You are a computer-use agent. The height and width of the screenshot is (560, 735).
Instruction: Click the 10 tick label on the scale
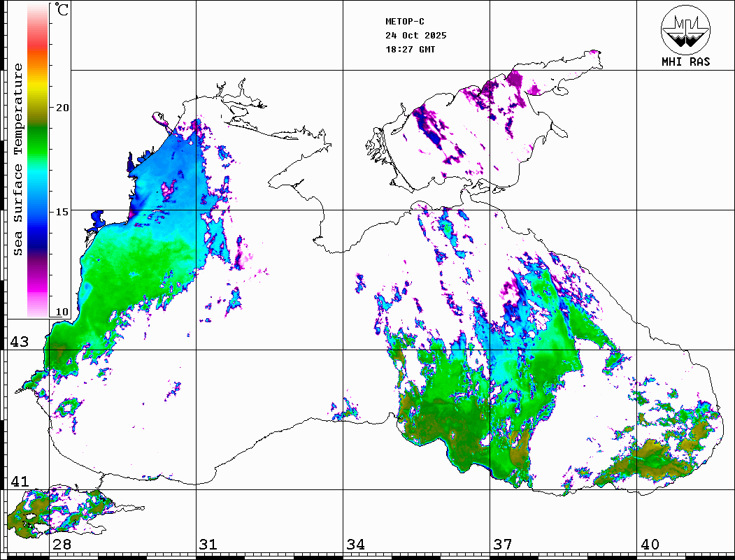[62, 312]
